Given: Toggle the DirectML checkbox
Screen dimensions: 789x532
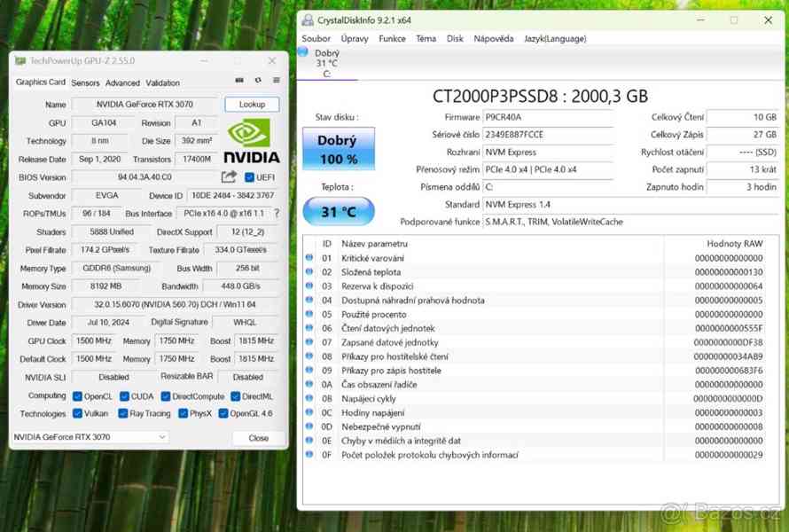Looking at the screenshot, I should coord(235,396).
